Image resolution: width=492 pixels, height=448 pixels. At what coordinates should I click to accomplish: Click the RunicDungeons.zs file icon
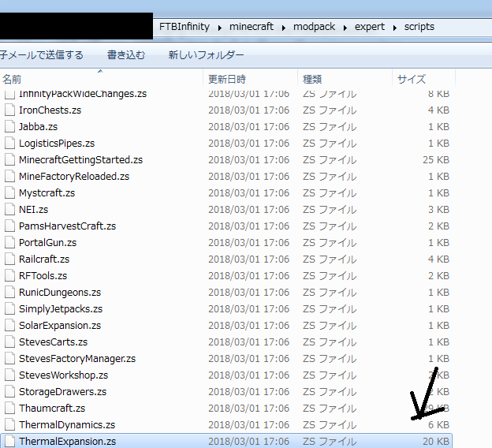tap(9, 293)
